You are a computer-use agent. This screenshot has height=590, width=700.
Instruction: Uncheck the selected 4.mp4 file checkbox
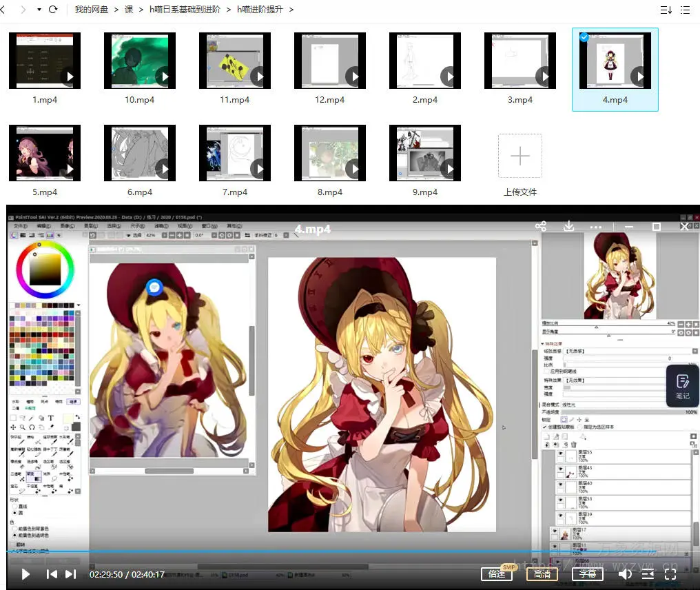pyautogui.click(x=584, y=37)
